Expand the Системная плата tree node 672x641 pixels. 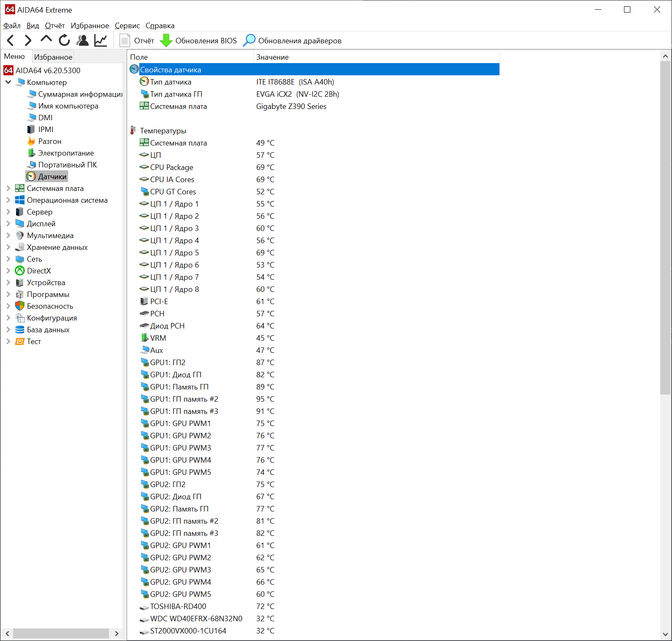coord(8,188)
